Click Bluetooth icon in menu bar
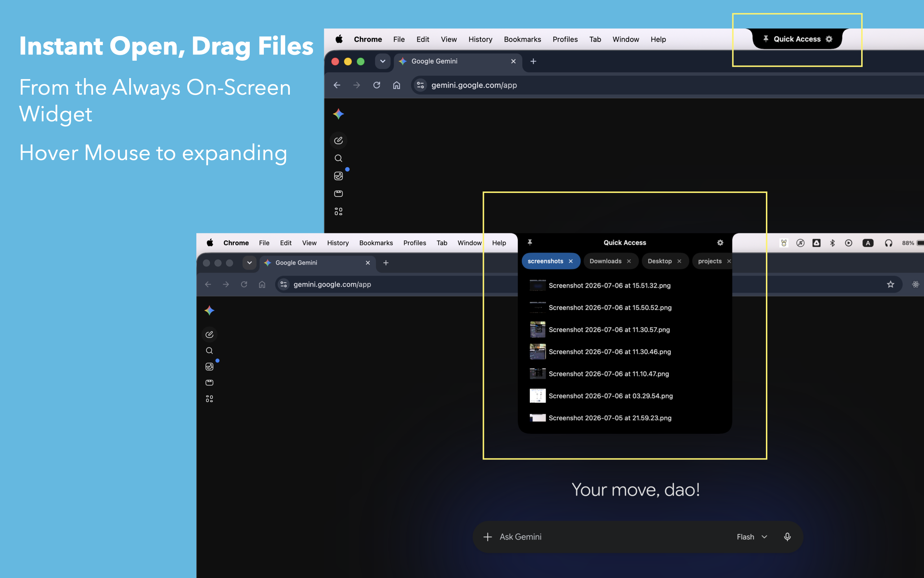 tap(832, 243)
